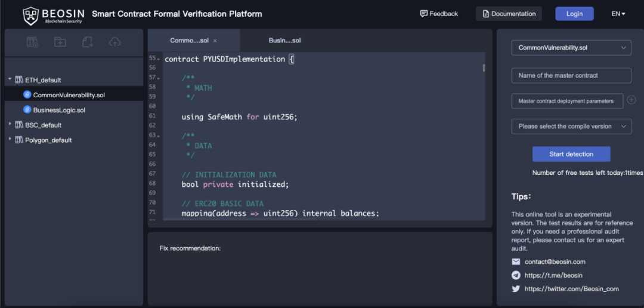Screen dimensions: 644x308
Task: Click the blue icon beside CommonVulnerability.sol
Action: click(27, 94)
